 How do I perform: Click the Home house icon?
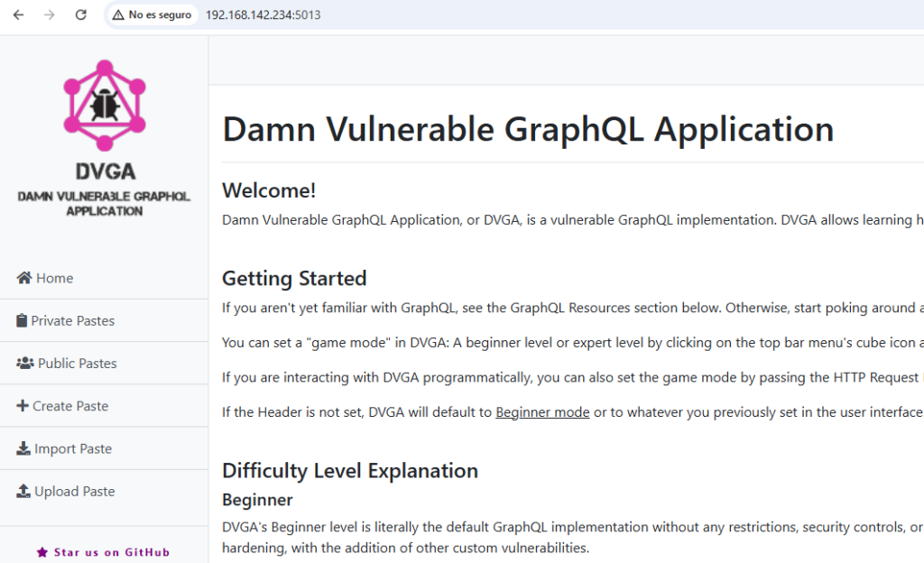[x=24, y=278]
